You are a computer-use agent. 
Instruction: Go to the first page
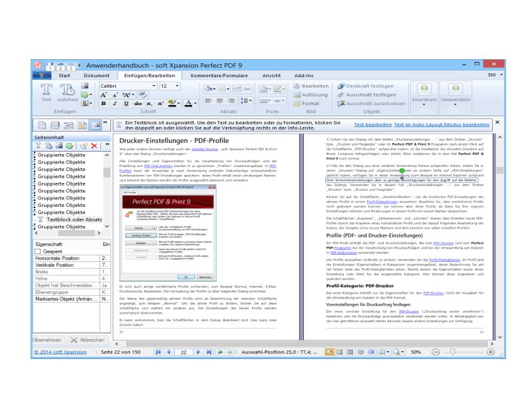[x=158, y=352]
